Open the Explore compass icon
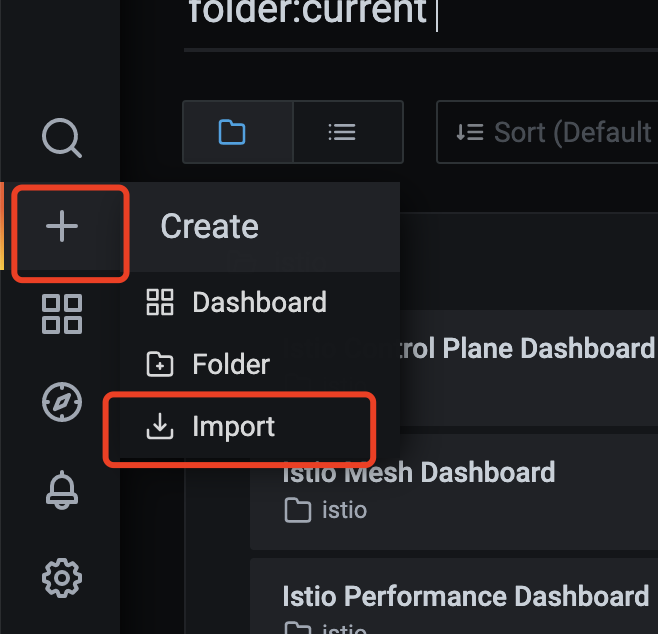The image size is (658, 634). tap(62, 402)
